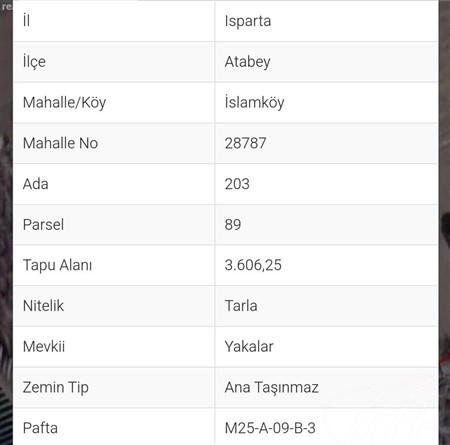Click the Pafta value M25-A-09-B-3
The height and width of the screenshot is (445, 450).
coord(270,428)
